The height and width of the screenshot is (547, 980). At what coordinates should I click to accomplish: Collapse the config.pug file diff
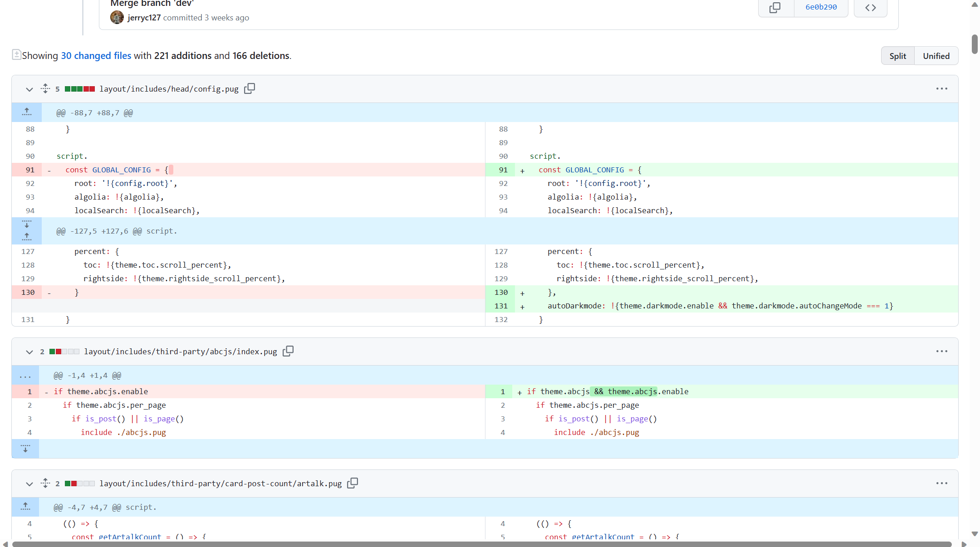point(29,89)
